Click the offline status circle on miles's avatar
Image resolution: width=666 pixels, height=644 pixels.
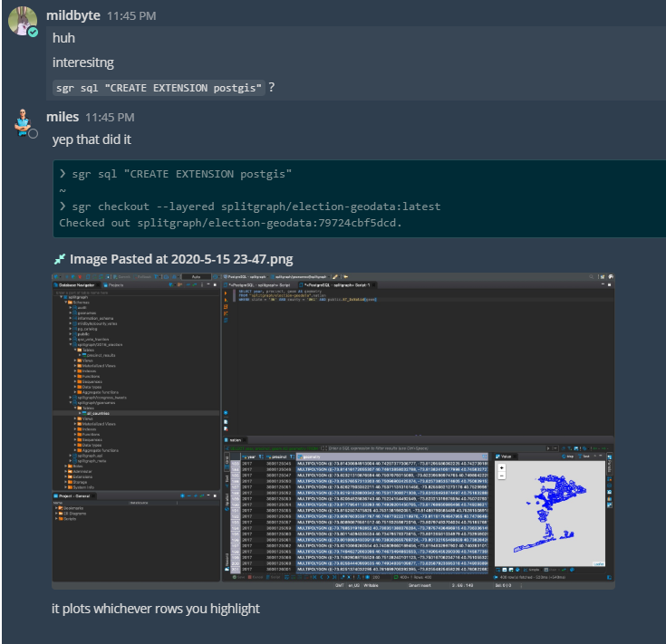(33, 134)
